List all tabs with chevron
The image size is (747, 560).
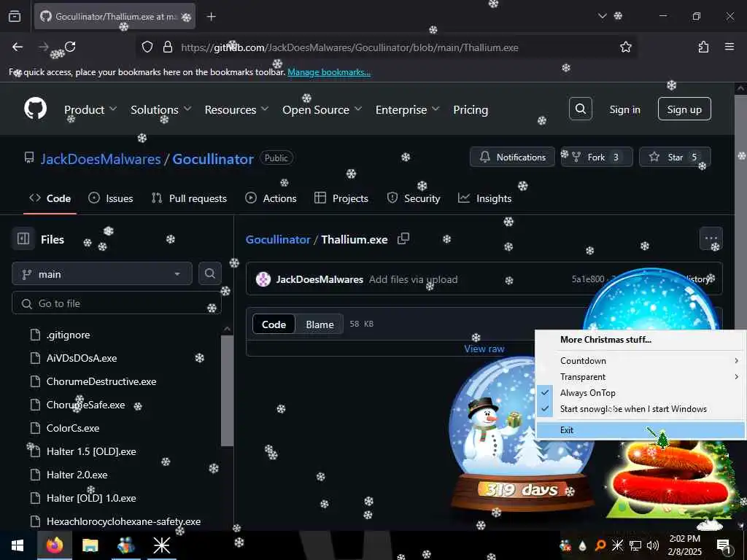(x=602, y=16)
